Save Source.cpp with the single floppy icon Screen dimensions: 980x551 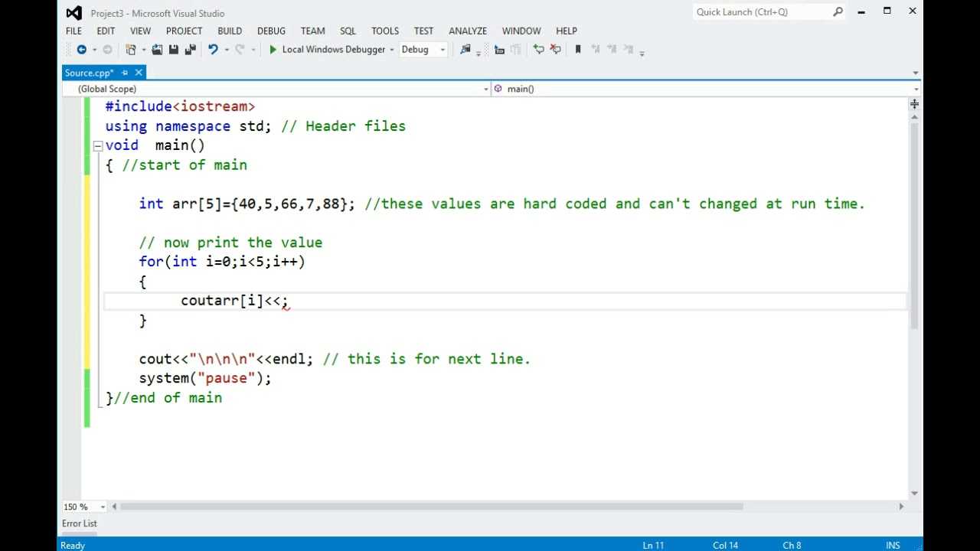pyautogui.click(x=174, y=50)
